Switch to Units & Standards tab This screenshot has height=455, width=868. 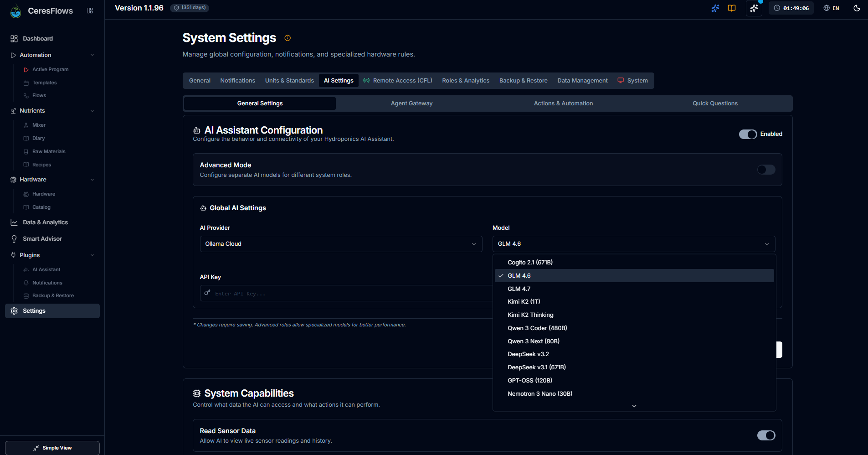289,81
